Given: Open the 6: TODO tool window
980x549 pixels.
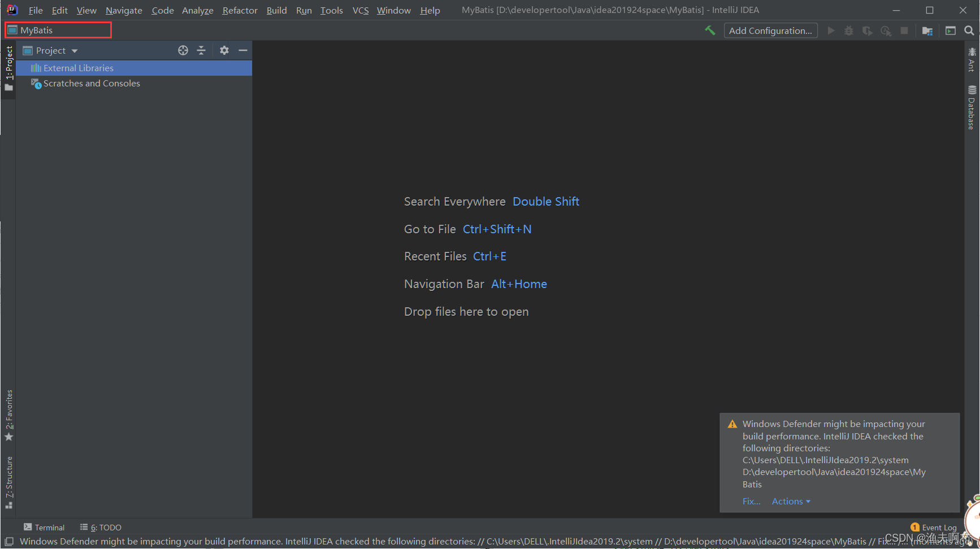Looking at the screenshot, I should (101, 527).
